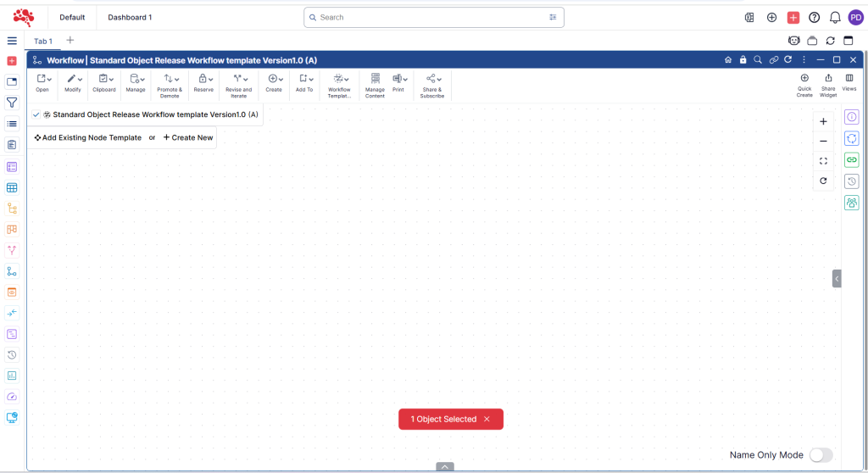The image size is (868, 473).
Task: Click the fit to screen icon
Action: (823, 161)
